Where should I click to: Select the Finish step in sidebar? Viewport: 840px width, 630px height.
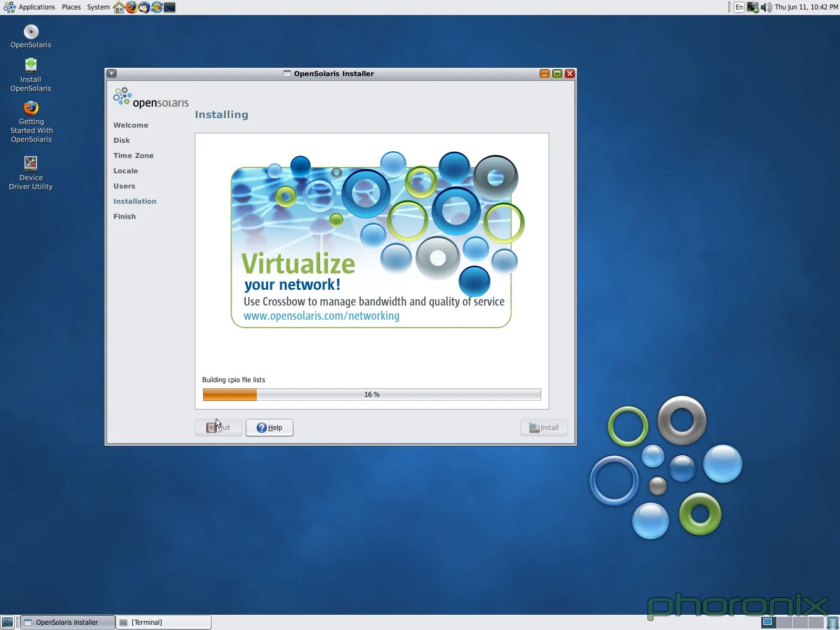click(124, 216)
